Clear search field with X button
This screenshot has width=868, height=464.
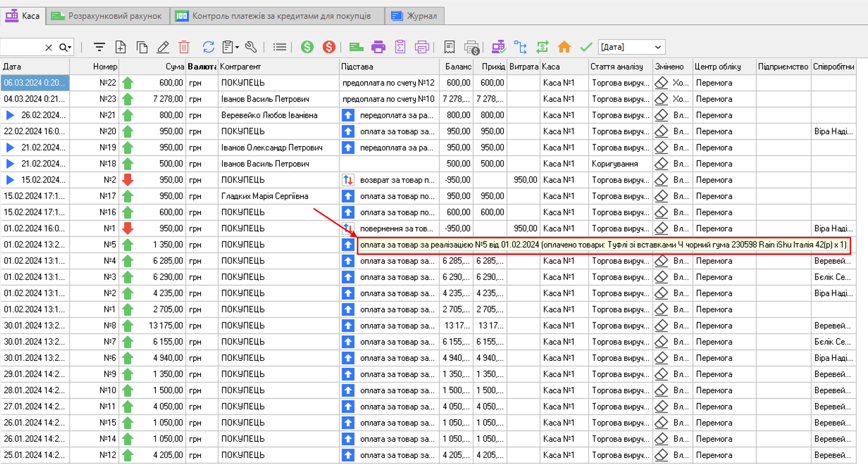pos(49,48)
